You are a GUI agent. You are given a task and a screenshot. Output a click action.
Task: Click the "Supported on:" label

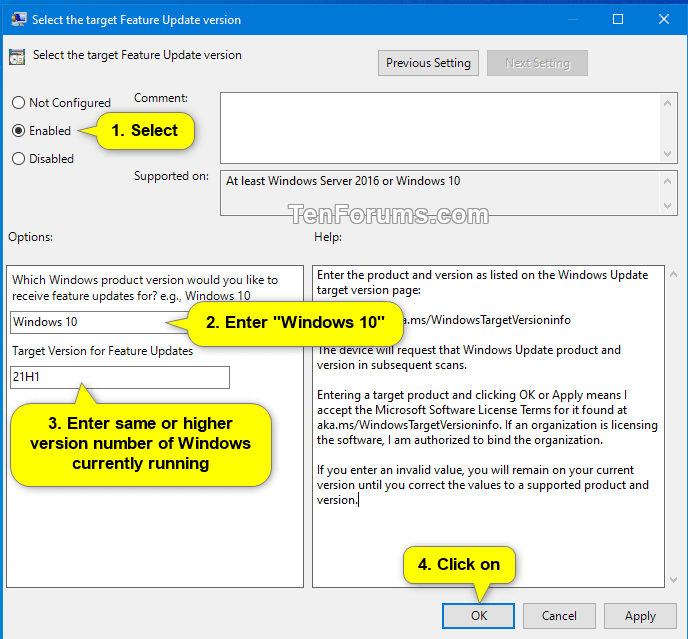pyautogui.click(x=171, y=176)
